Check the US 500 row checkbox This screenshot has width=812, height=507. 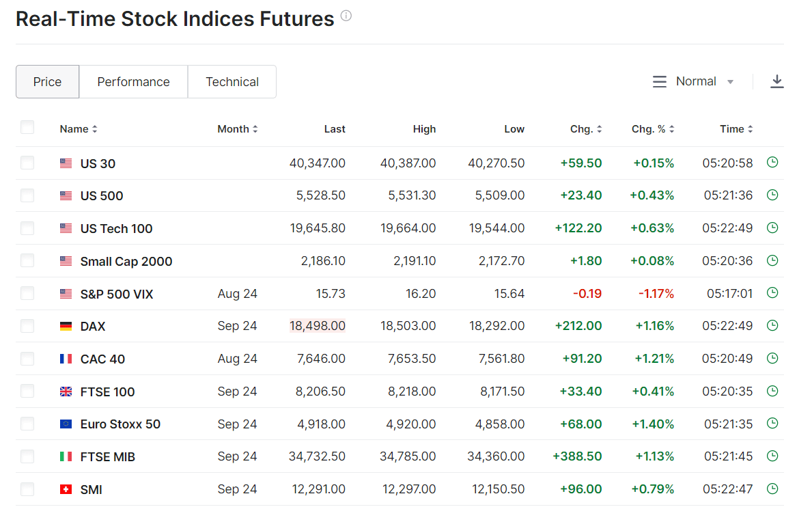pyautogui.click(x=27, y=195)
